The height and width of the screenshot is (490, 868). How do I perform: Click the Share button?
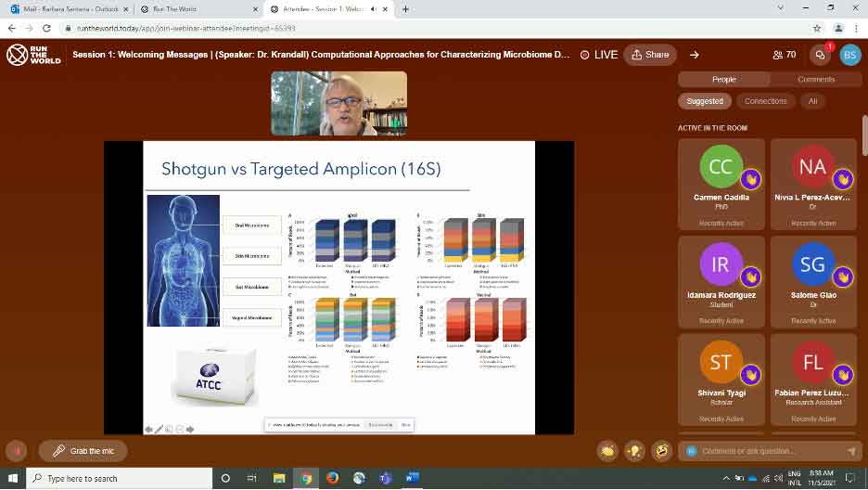[649, 55]
